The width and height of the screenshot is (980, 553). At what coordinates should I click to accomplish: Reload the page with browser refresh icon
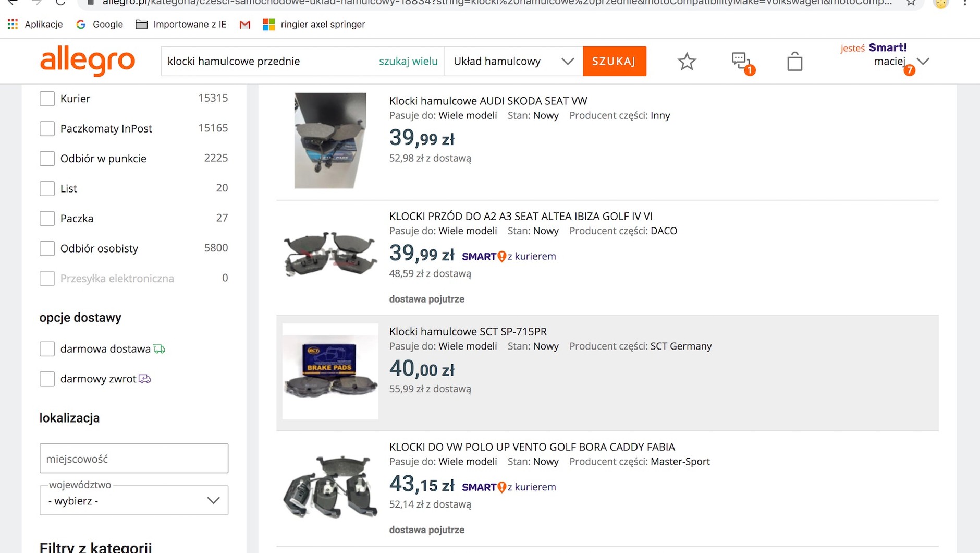pyautogui.click(x=60, y=3)
